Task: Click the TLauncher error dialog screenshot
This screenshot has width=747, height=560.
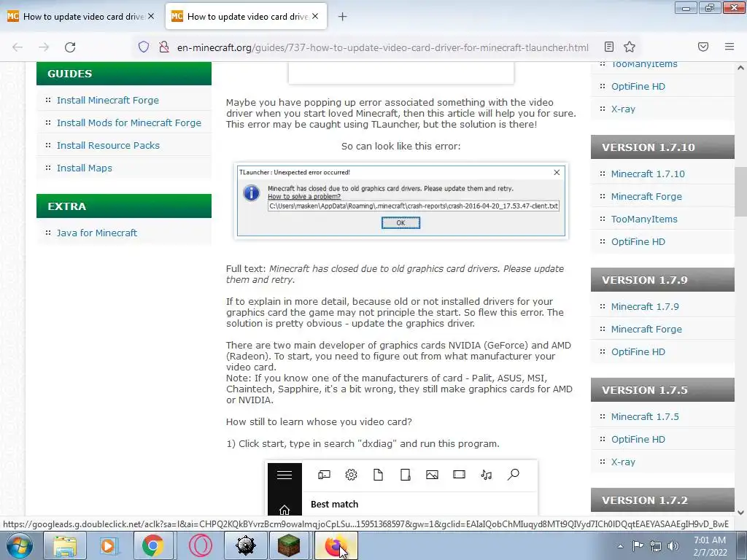Action: (x=400, y=201)
